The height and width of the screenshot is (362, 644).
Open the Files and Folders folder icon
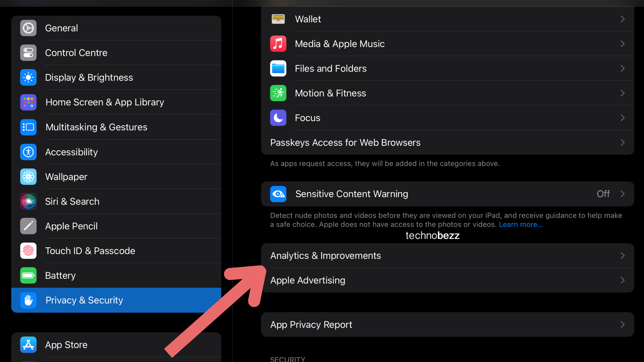pos(278,68)
